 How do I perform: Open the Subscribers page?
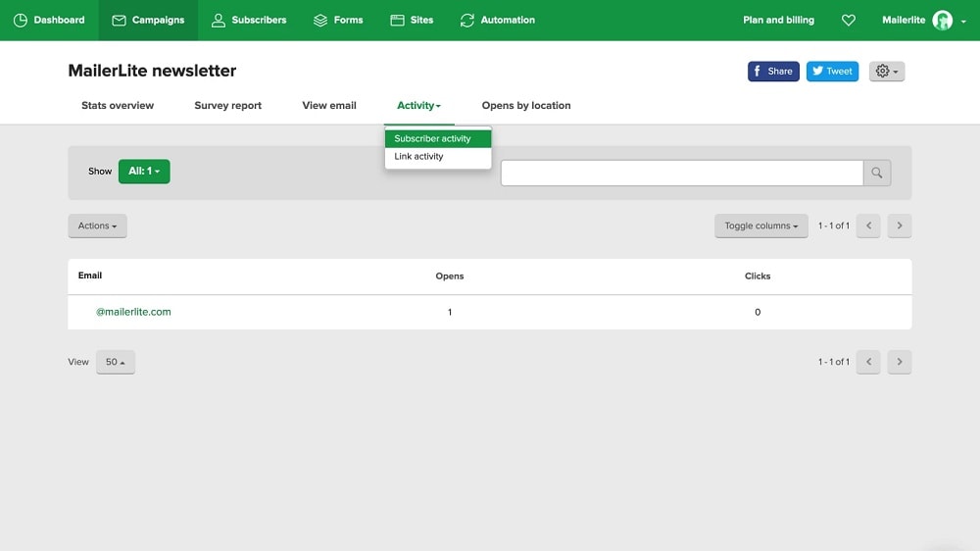pyautogui.click(x=249, y=20)
